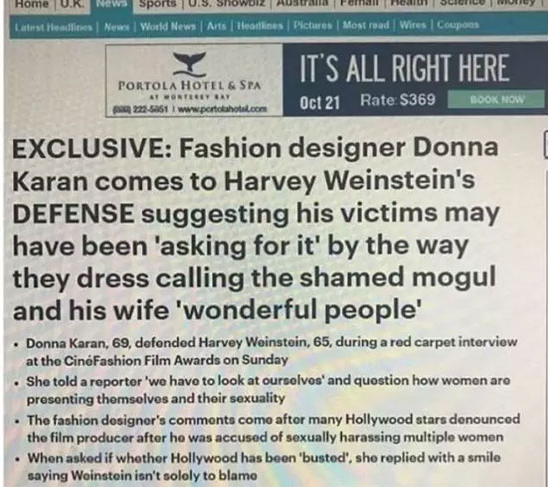
Task: Click the Portola Hotel whale tail logo
Action: pos(190,64)
